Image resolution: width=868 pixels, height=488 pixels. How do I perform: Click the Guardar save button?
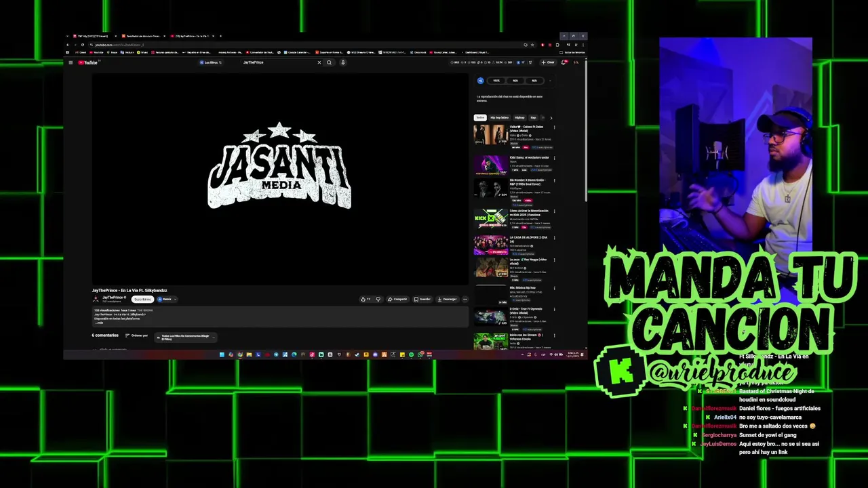point(422,299)
